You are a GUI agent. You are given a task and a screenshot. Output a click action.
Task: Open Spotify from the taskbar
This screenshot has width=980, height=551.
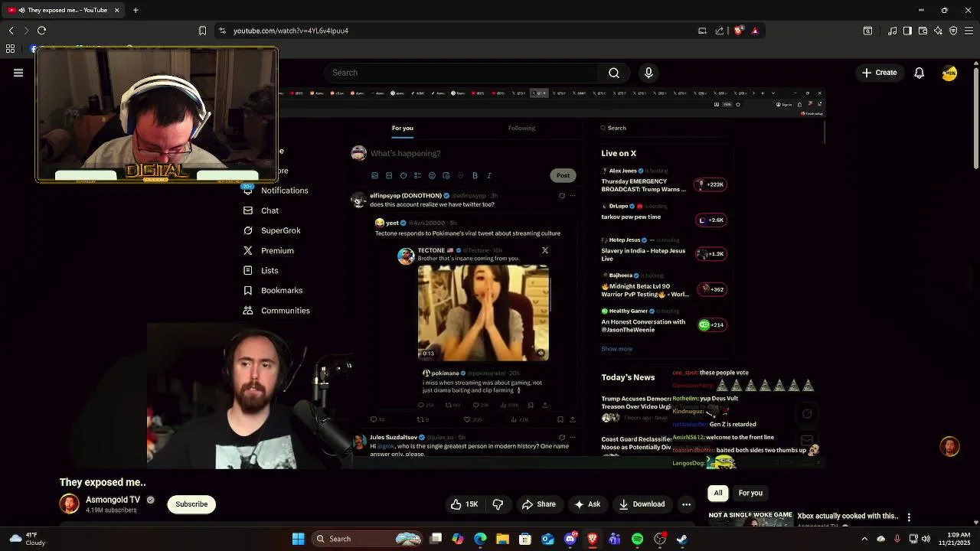637,539
